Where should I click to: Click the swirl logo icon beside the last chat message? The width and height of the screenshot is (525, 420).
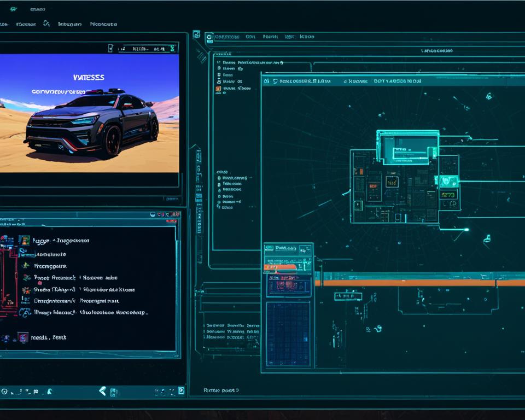pos(24,313)
